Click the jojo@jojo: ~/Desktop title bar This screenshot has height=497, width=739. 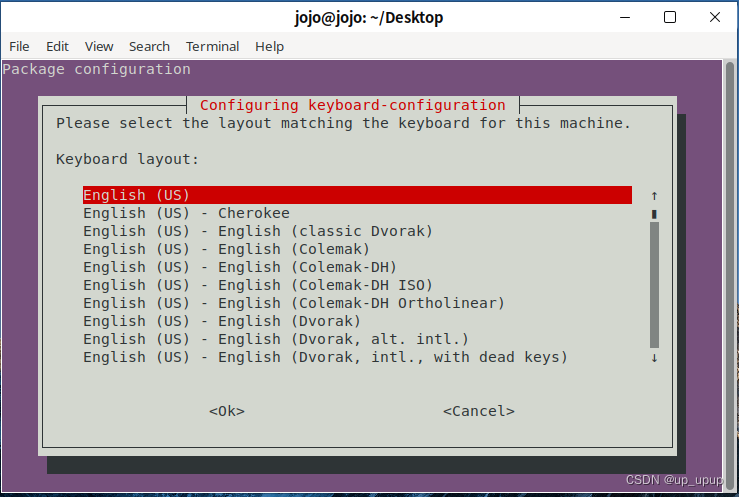(x=369, y=17)
